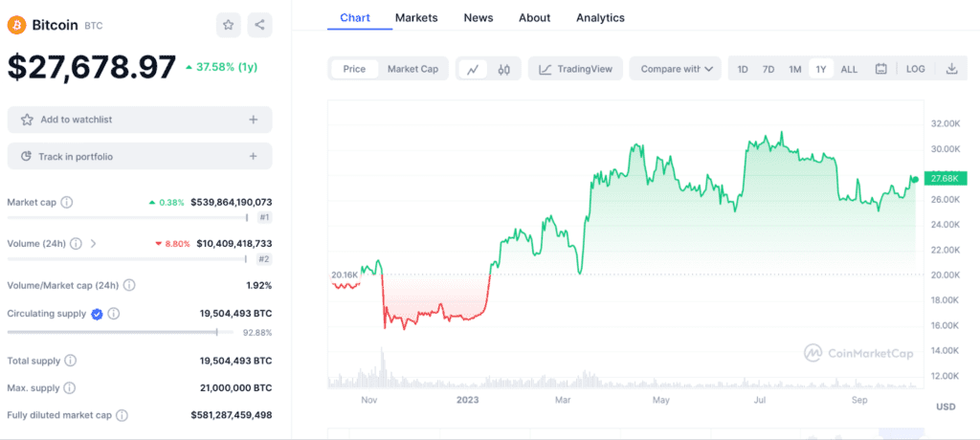Click the verified badge beside Circulating supply

click(97, 314)
